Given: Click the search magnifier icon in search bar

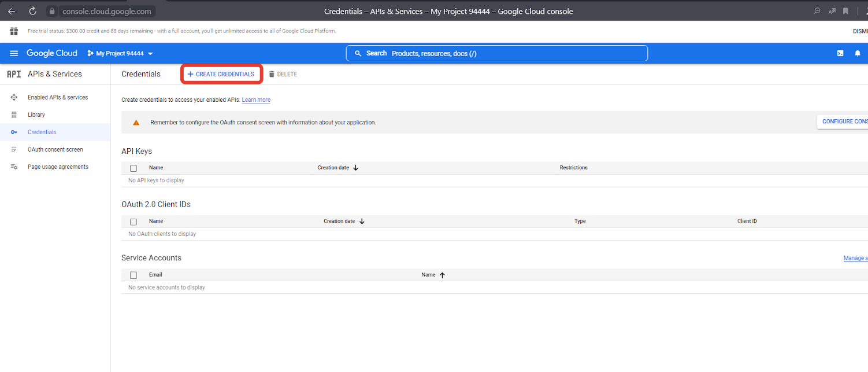Looking at the screenshot, I should coord(358,53).
